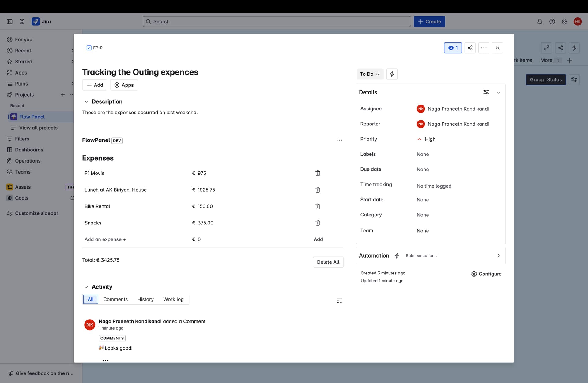The image size is (588, 383).
Task: Toggle the watch issue eye button
Action: [453, 48]
